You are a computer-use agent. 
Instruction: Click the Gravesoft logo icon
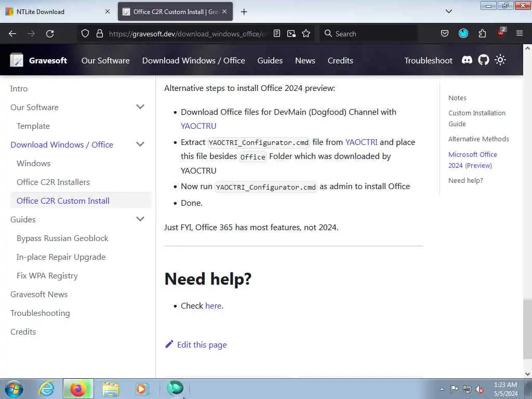[x=17, y=60]
